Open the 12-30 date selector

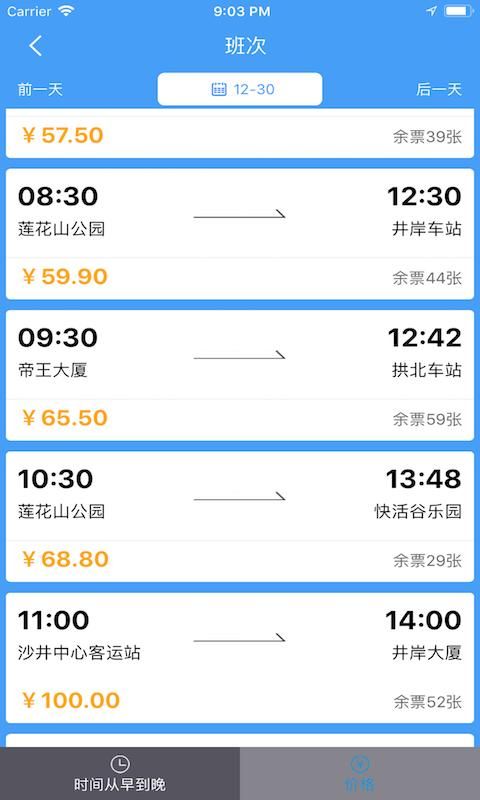[240, 89]
